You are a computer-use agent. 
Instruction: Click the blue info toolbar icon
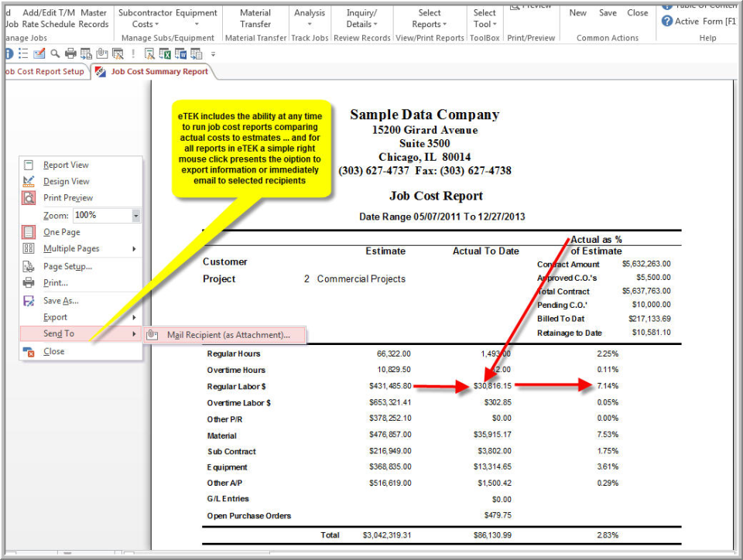click(8, 53)
